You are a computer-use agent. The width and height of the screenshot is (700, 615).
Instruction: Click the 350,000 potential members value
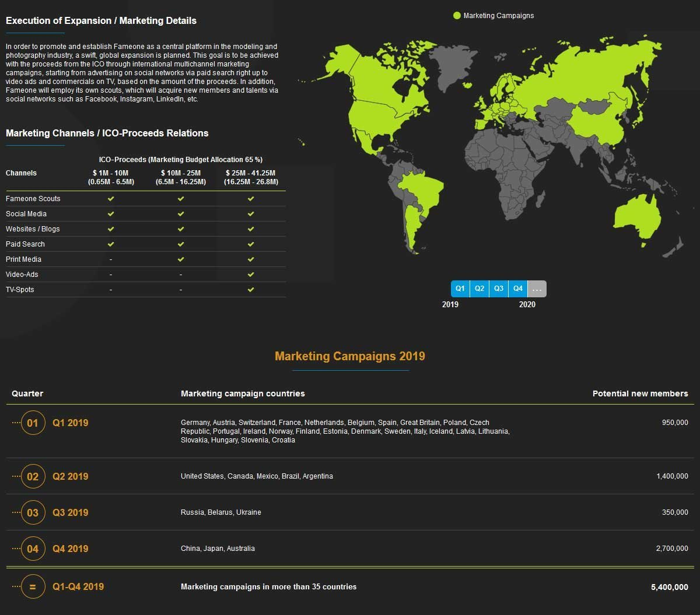coord(675,512)
